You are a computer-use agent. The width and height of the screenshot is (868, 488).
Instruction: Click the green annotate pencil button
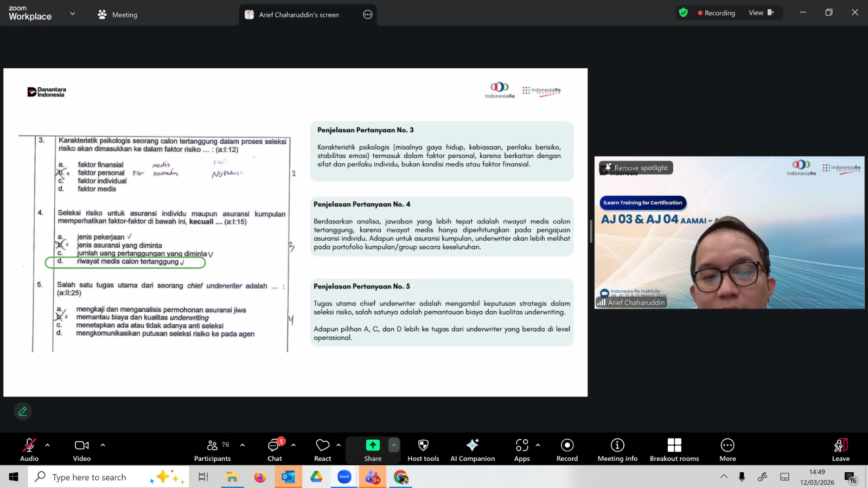point(23,412)
